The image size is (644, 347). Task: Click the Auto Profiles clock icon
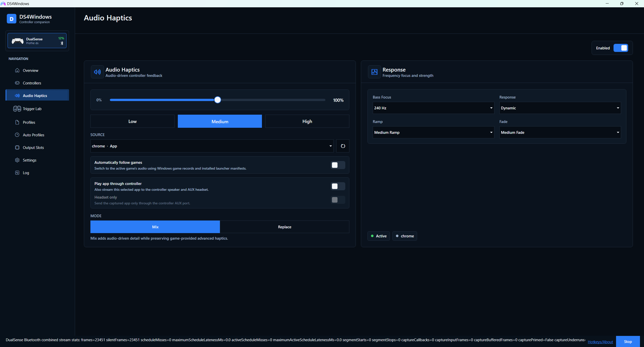(17, 135)
